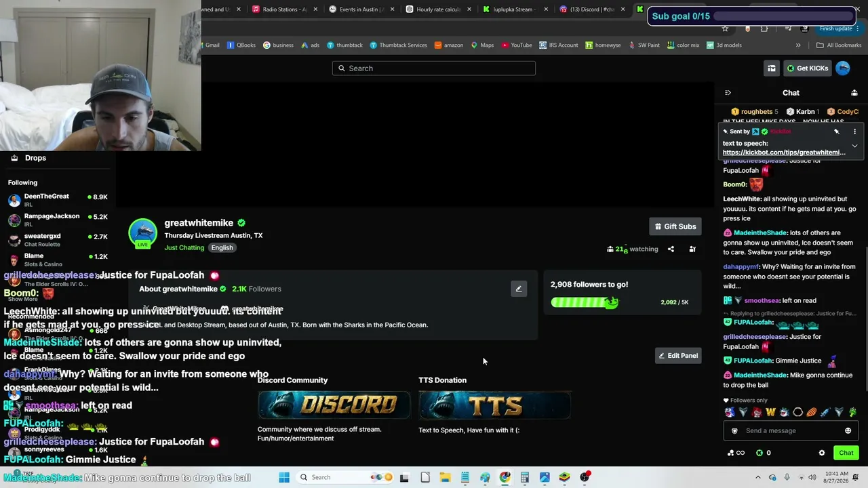Send message with green Chat button
Viewport: 868px width, 488px height.
click(846, 453)
